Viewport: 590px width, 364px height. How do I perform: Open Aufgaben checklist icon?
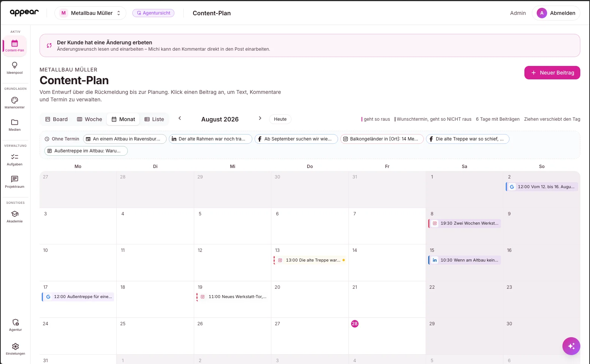pos(15,157)
